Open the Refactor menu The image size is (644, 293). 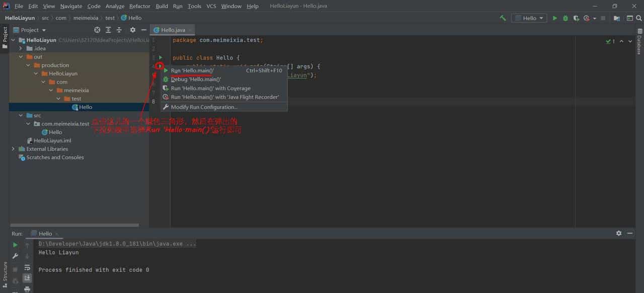point(139,6)
